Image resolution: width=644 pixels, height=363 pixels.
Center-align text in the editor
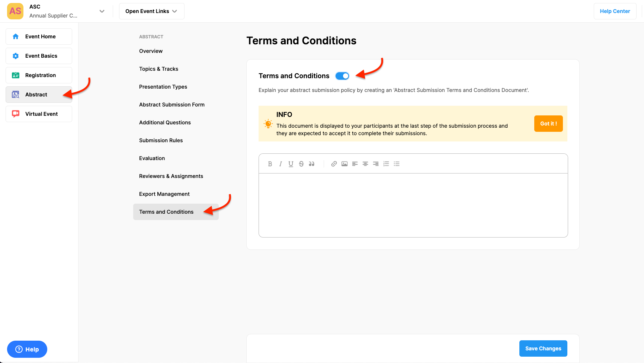click(365, 164)
